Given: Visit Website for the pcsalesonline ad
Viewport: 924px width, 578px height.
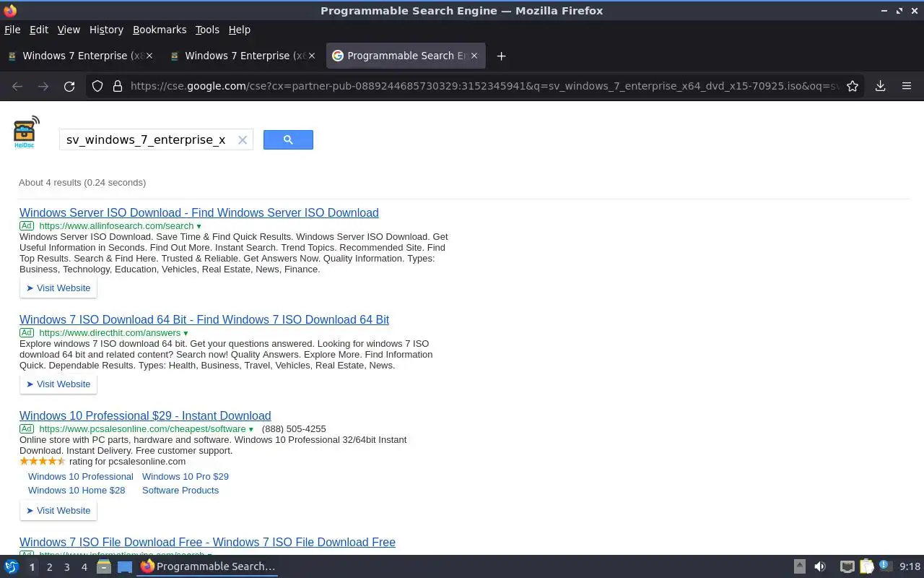Looking at the screenshot, I should point(58,510).
